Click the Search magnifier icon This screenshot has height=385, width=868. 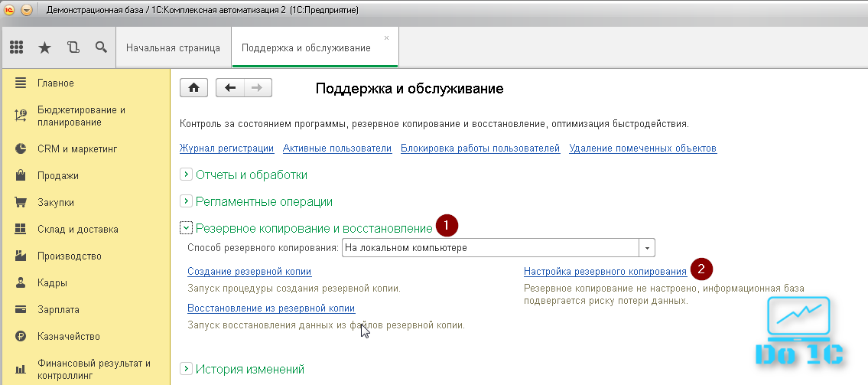(x=101, y=47)
